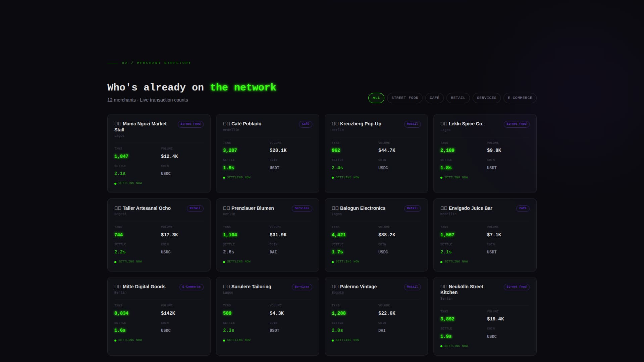Viewport: 644px width, 362px height.
Task: Click the 1,104 transaction count
Action: coord(230,235)
